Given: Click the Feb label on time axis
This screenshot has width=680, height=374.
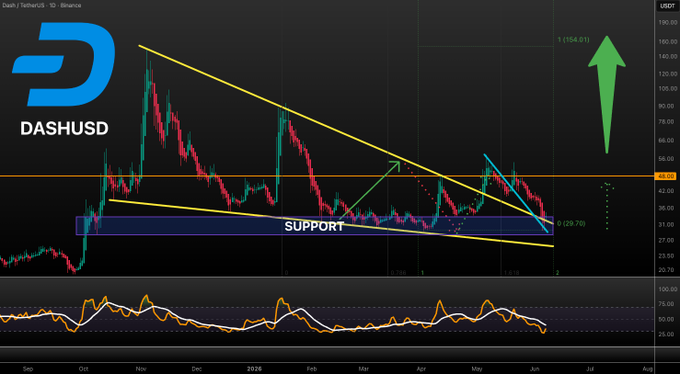Looking at the screenshot, I should point(311,369).
